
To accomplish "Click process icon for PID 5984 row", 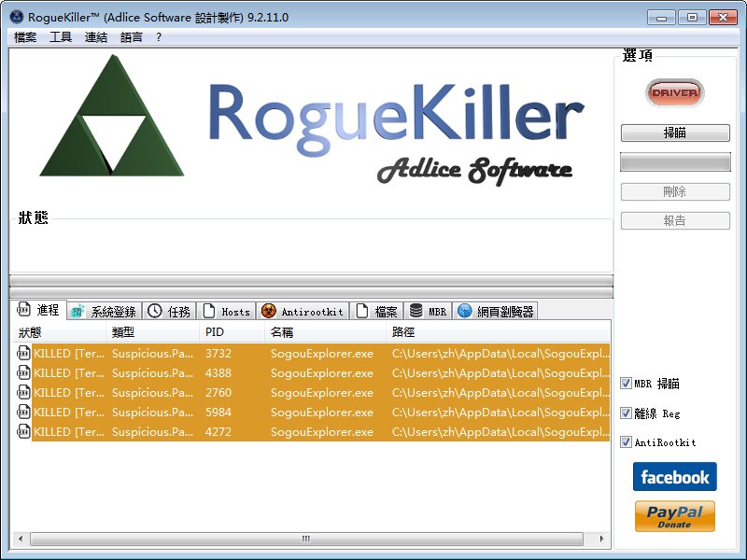I will pos(23,412).
